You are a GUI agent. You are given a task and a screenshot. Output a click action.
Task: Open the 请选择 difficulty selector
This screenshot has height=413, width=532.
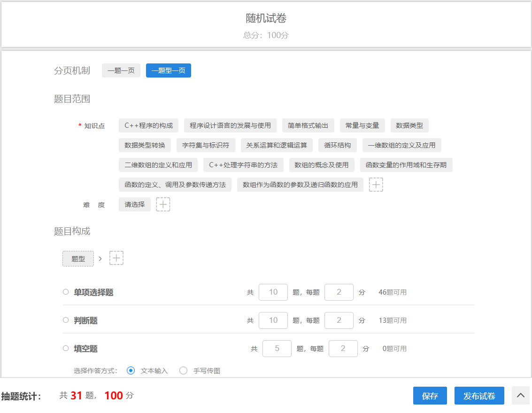(135, 204)
